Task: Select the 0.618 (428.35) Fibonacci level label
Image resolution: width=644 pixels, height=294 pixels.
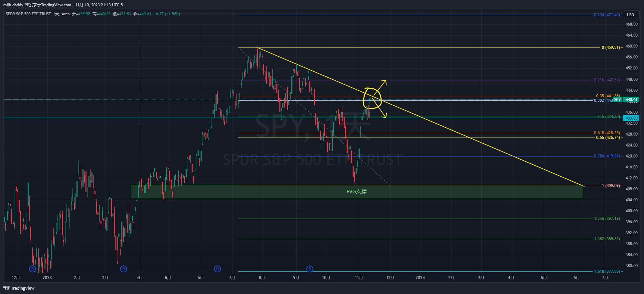Action: [607, 133]
